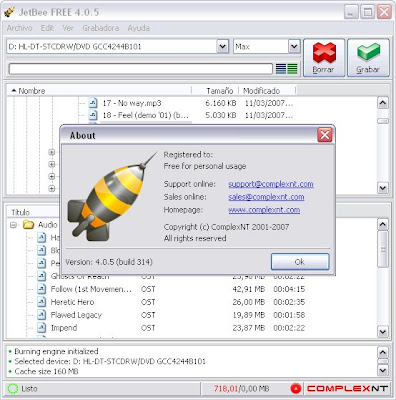The height and width of the screenshot is (400, 396).
Task: Click up arrow of log pane scrollbar
Action: pyautogui.click(x=383, y=352)
